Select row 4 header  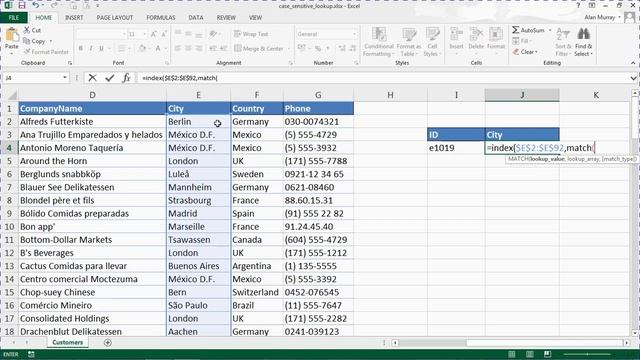[9, 148]
